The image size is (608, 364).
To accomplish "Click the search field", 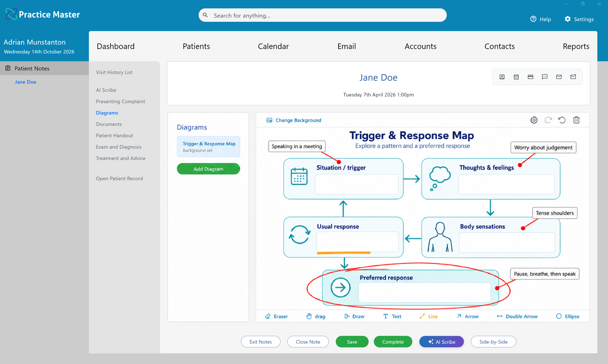I will [322, 15].
